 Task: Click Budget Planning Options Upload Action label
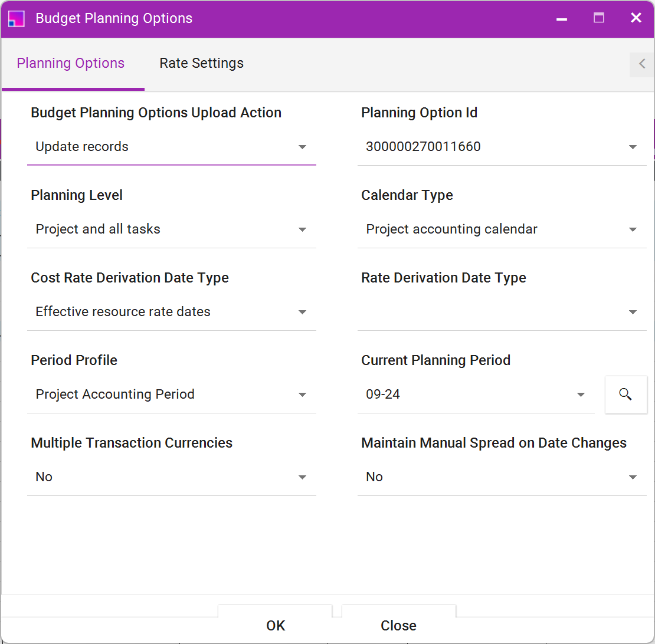click(156, 113)
